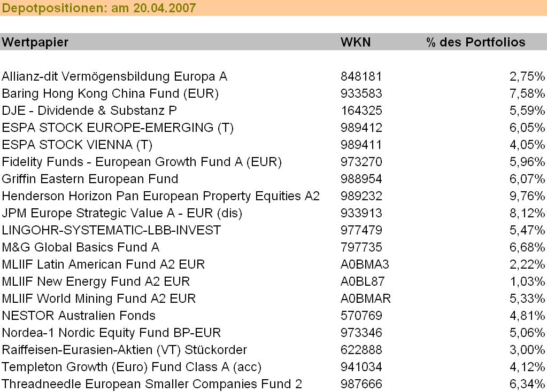This screenshot has width=547, height=392.
Task: Open Baring Hong Kong China Fund entry
Action: point(110,93)
